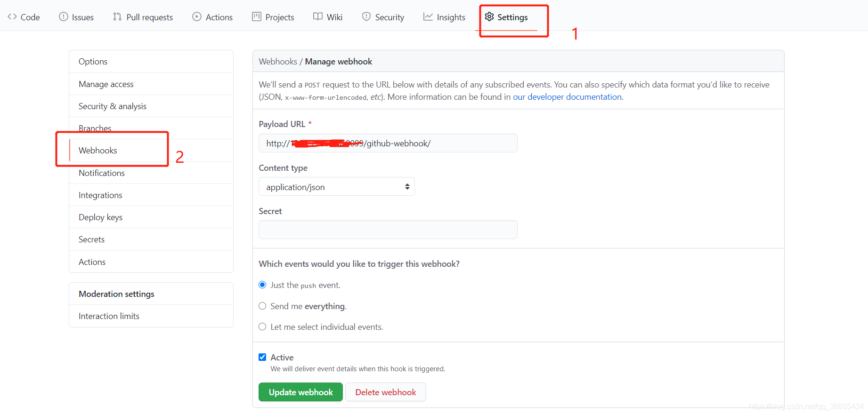The width and height of the screenshot is (868, 415).
Task: Open the Content type dropdown
Action: (x=337, y=187)
